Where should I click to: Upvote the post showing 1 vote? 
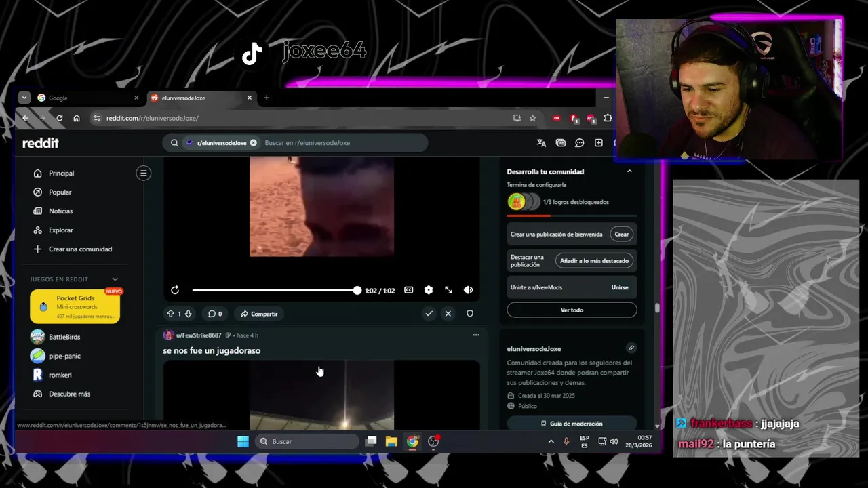(171, 314)
